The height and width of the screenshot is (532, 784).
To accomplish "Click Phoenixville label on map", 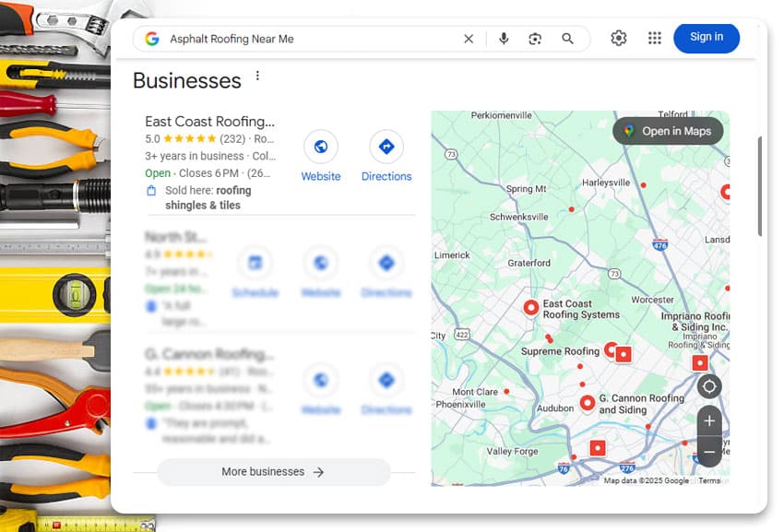I will click(460, 405).
